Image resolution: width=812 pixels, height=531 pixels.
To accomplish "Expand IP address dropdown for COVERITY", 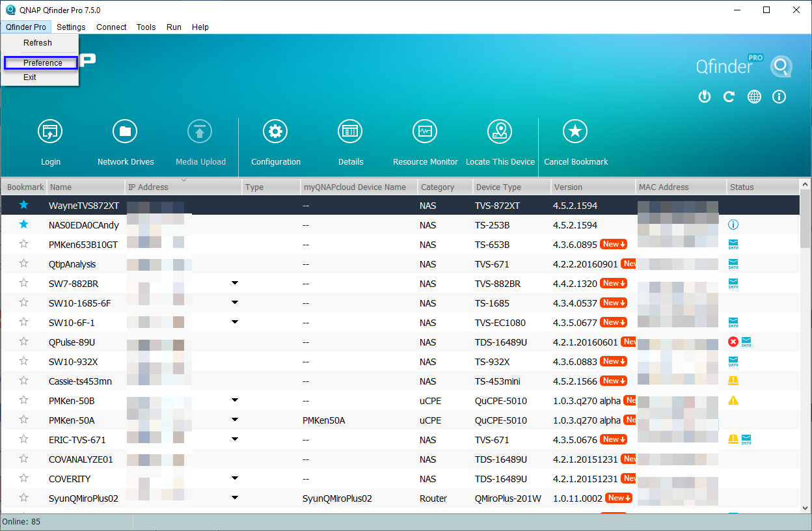I will click(235, 478).
